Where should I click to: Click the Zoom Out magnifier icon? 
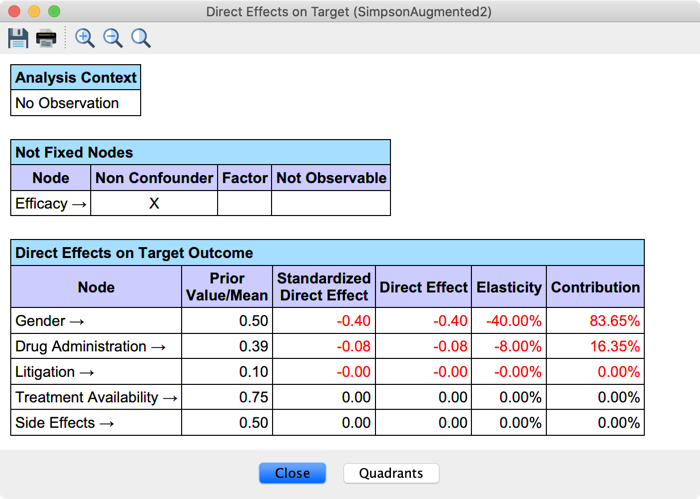(x=113, y=38)
